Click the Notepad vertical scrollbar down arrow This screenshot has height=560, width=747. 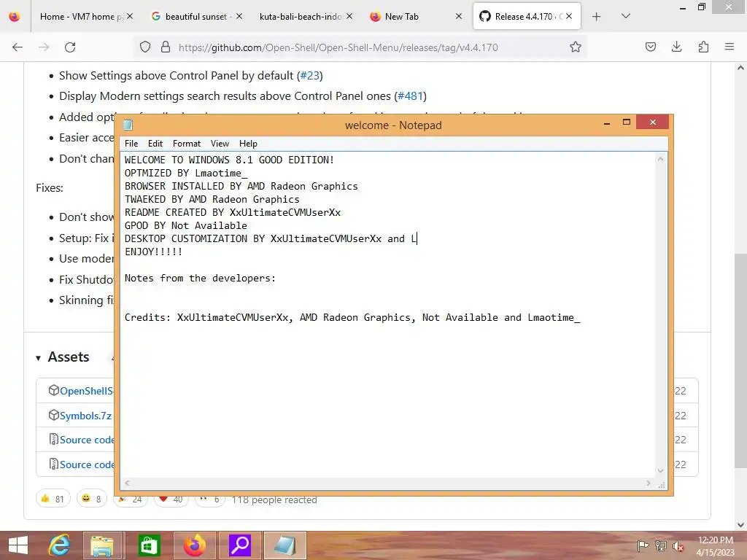pyautogui.click(x=661, y=470)
